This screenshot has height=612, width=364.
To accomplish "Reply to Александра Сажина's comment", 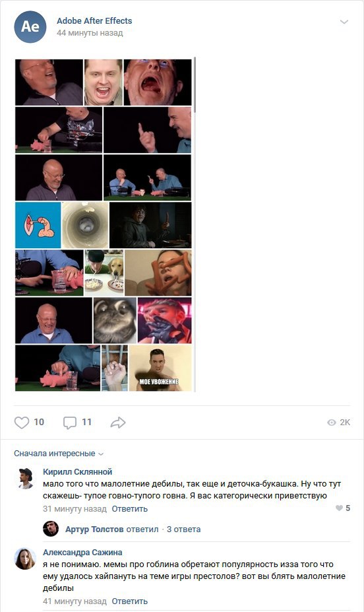I will coord(129,601).
